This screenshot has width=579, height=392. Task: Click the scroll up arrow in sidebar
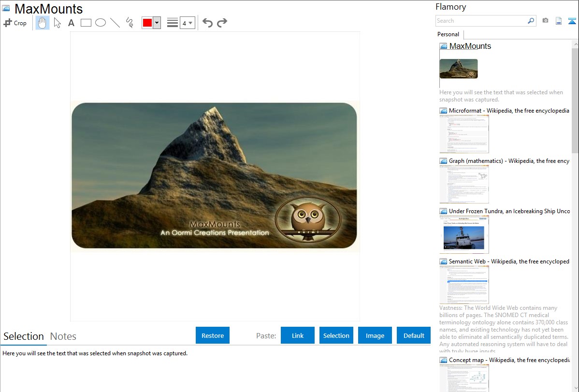coord(575,44)
